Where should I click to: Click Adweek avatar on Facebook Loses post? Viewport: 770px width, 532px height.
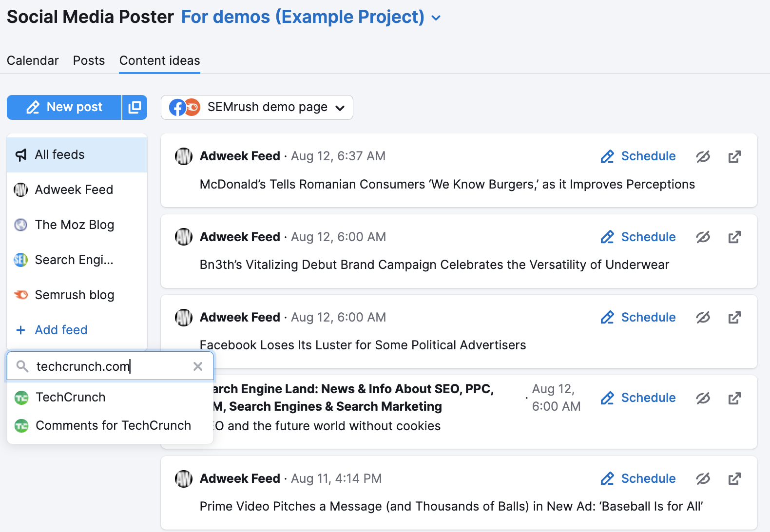(x=184, y=318)
